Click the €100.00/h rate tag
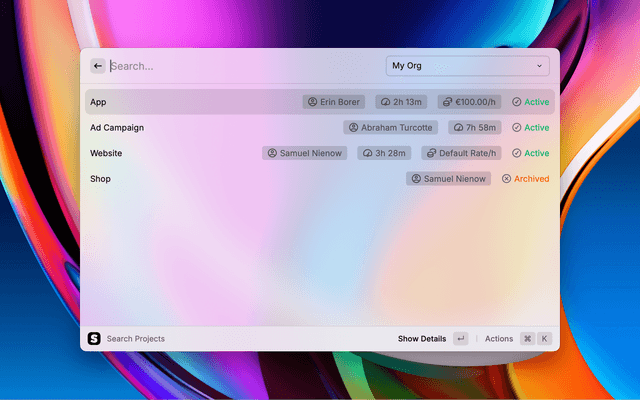Viewport: 640px width, 400px height. point(469,102)
